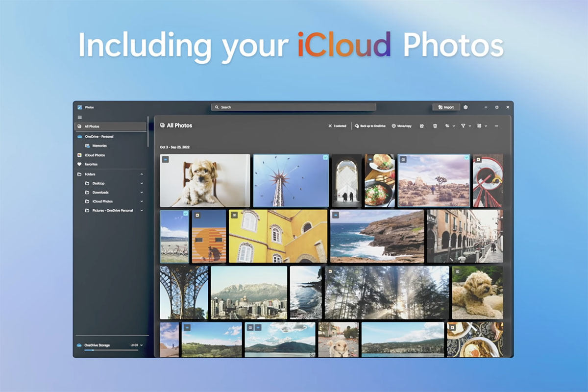Click the OneDrive badge on the food bowls photo
This screenshot has height=392, width=588.
tap(370, 159)
